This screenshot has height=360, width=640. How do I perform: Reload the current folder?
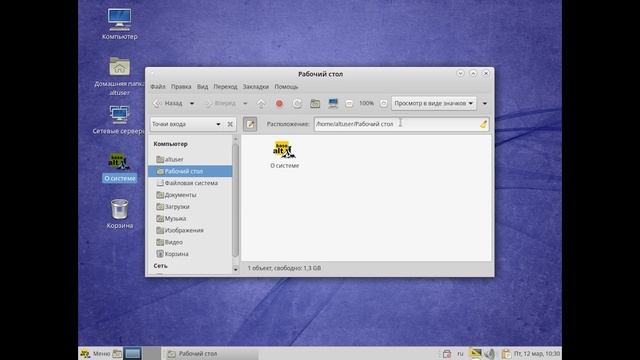pyautogui.click(x=297, y=104)
